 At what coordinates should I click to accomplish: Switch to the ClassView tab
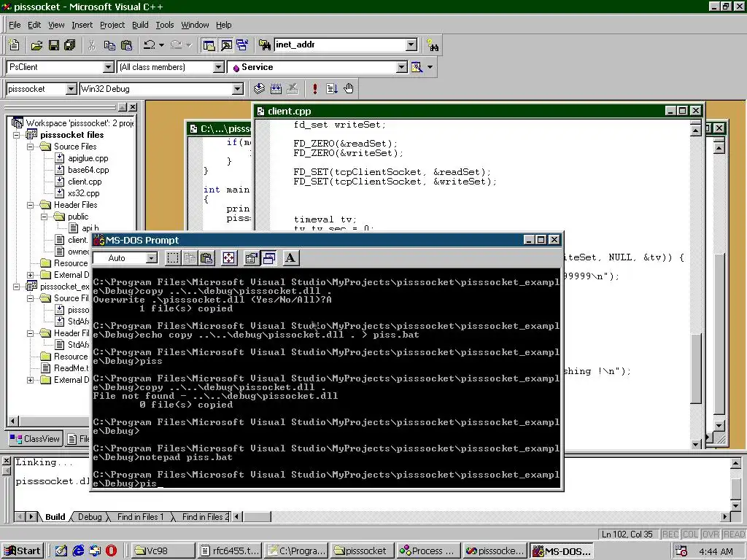tap(36, 439)
